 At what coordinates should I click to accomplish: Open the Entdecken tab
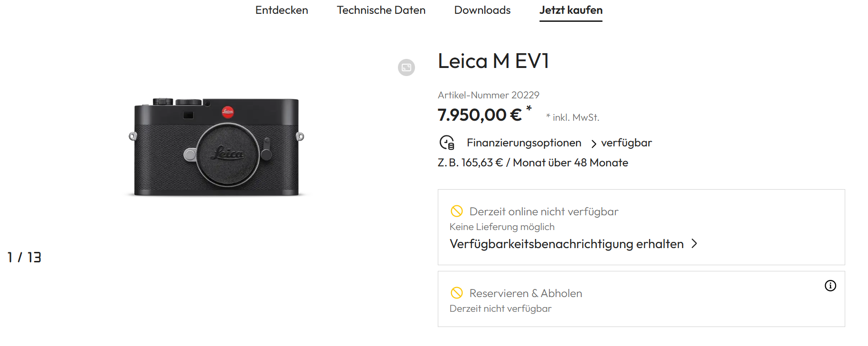pos(282,10)
